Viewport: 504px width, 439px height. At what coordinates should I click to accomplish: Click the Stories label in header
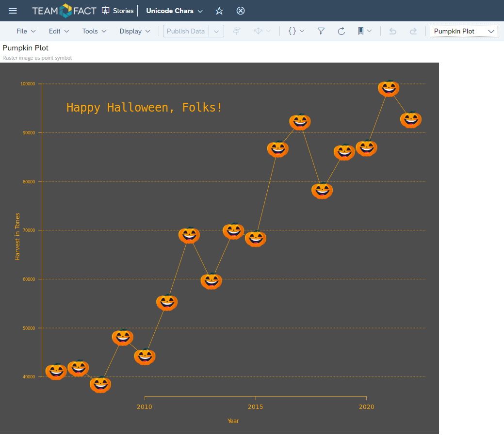pos(123,11)
